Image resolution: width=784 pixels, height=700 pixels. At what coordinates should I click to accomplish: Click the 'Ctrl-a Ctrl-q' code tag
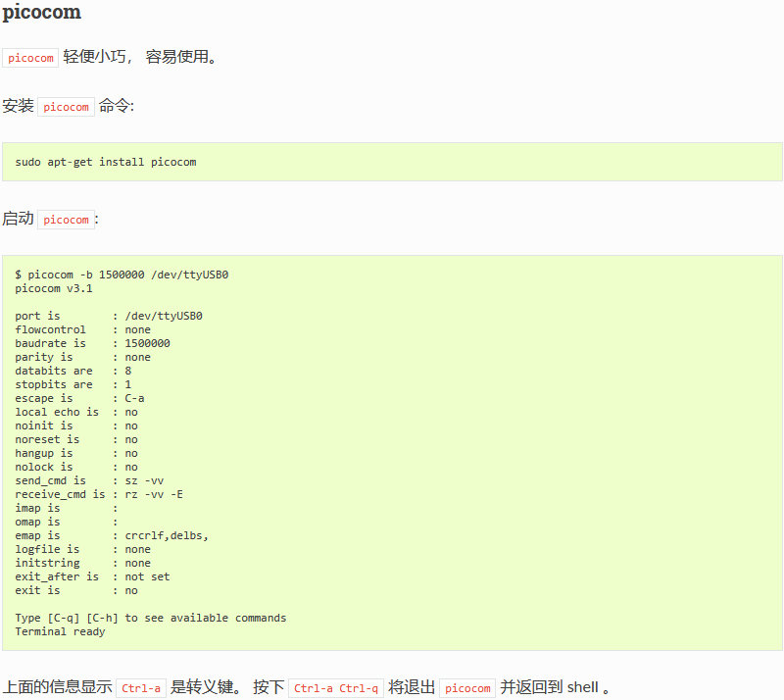(x=336, y=688)
